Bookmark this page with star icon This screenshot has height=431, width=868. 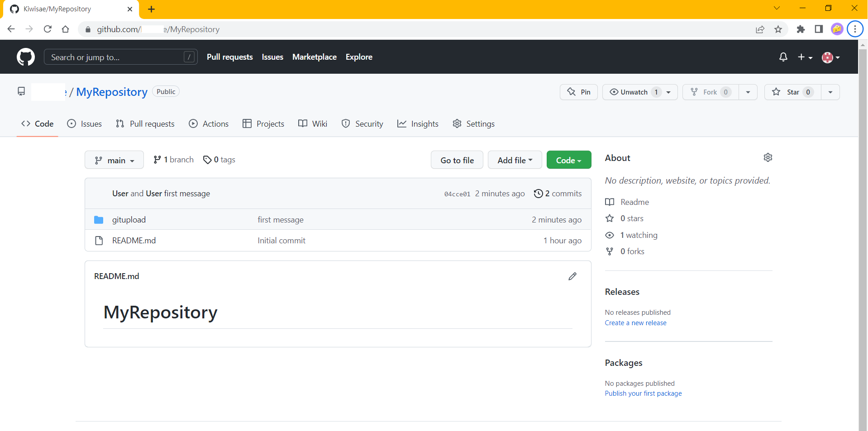coord(778,29)
